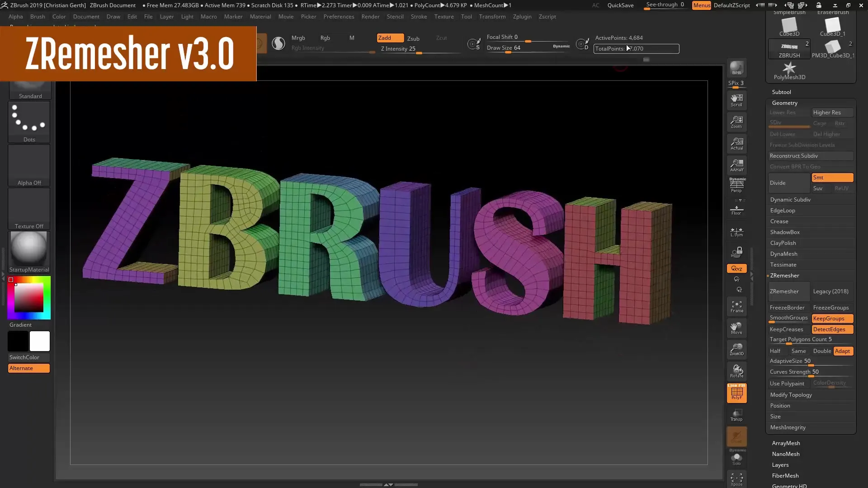The image size is (868, 488).
Task: Enable Zsub mode
Action: click(413, 38)
